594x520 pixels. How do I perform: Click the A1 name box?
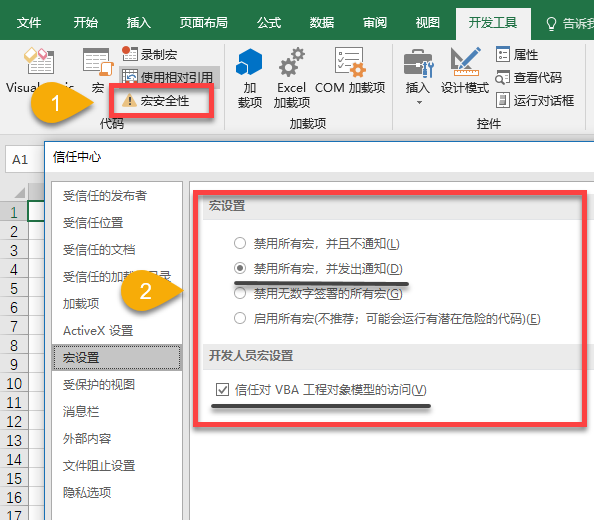pos(24,159)
